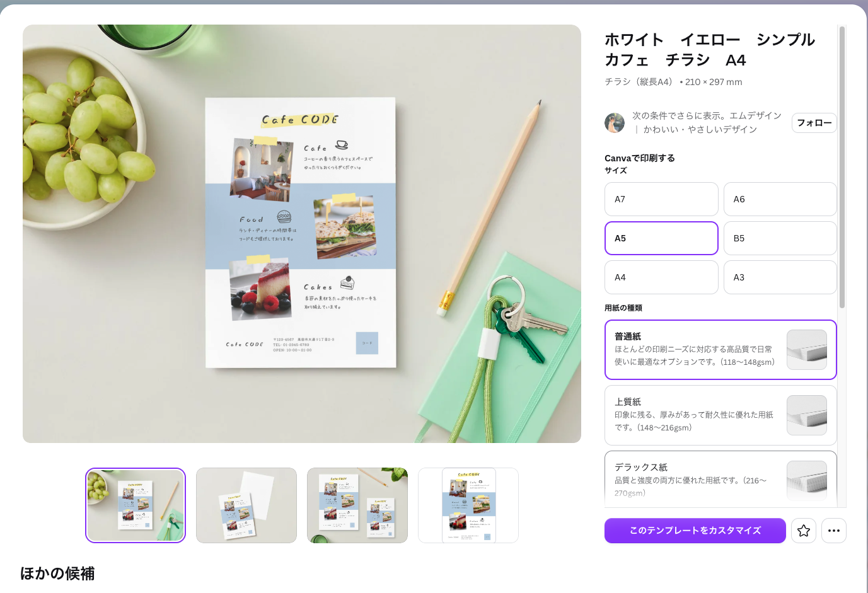The width and height of the screenshot is (868, 593).
Task: Click the Canvaで印刷する label
Action: click(x=640, y=158)
